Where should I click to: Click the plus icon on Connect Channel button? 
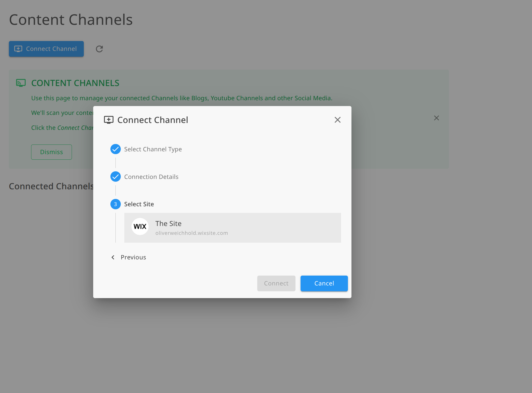(18, 49)
